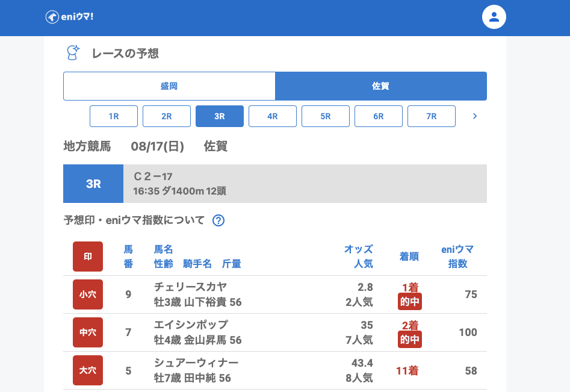Pick race 6R
Image resolution: width=570 pixels, height=392 pixels.
tap(379, 116)
